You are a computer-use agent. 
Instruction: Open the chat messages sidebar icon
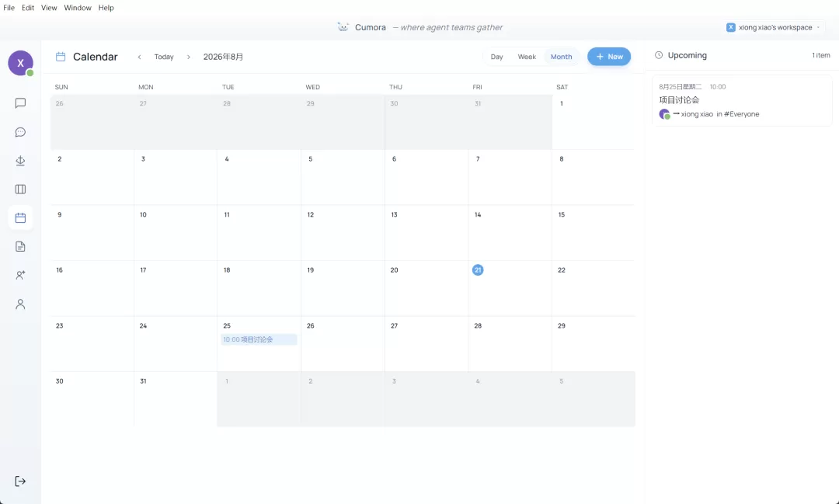20,103
